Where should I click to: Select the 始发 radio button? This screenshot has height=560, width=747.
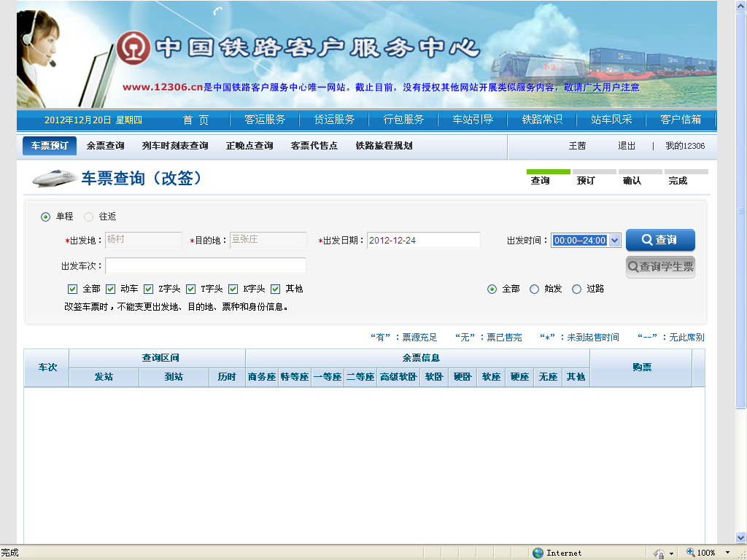pyautogui.click(x=535, y=289)
